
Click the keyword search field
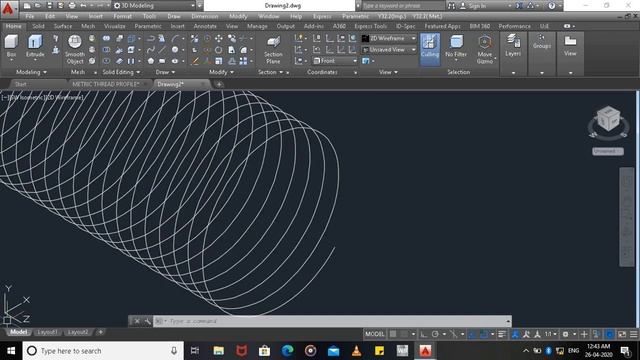click(x=402, y=6)
